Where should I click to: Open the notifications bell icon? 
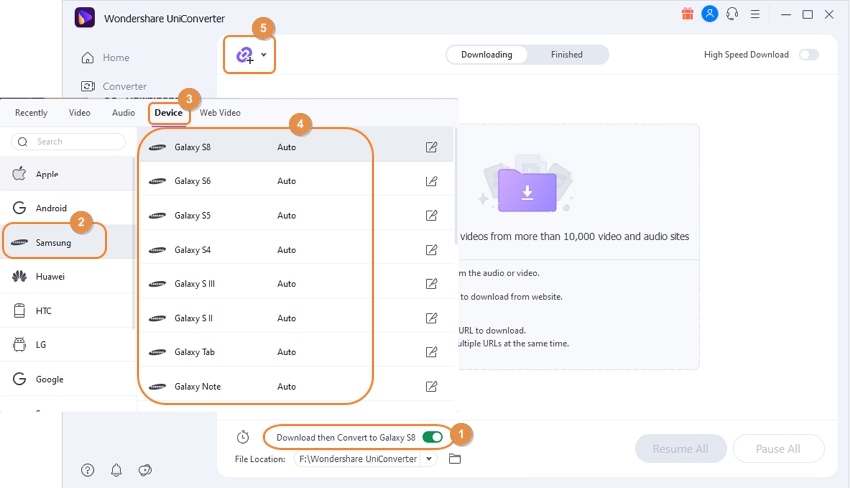(116, 470)
